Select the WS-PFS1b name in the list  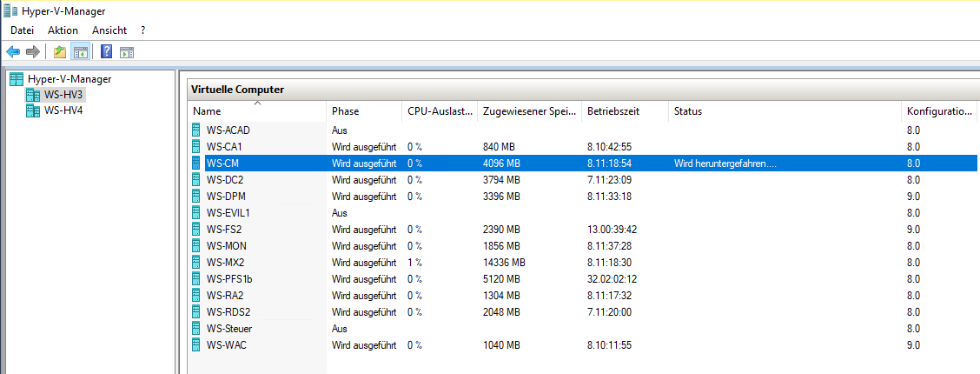[229, 279]
